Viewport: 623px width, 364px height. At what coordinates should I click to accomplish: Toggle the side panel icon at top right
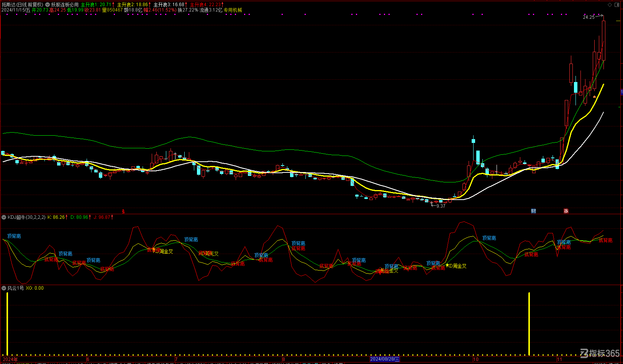617,5
